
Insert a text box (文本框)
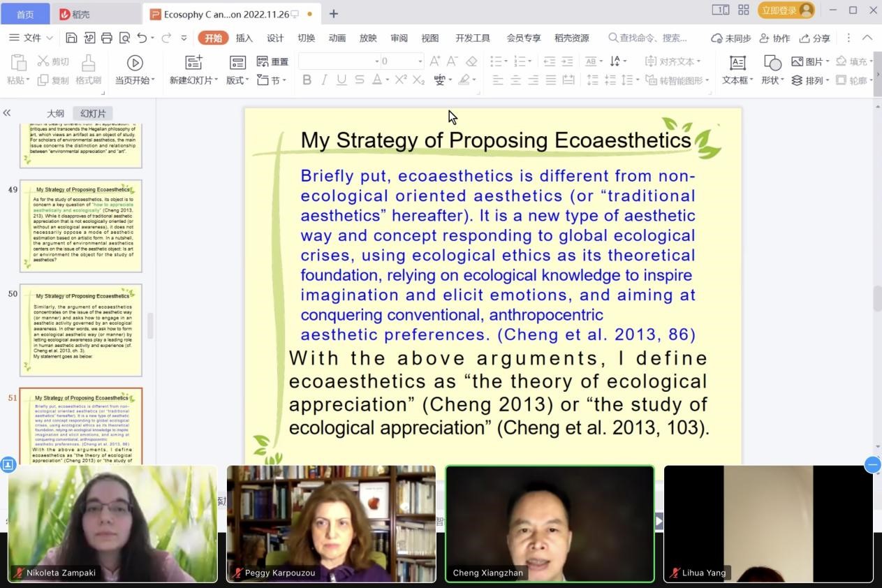pyautogui.click(x=737, y=70)
